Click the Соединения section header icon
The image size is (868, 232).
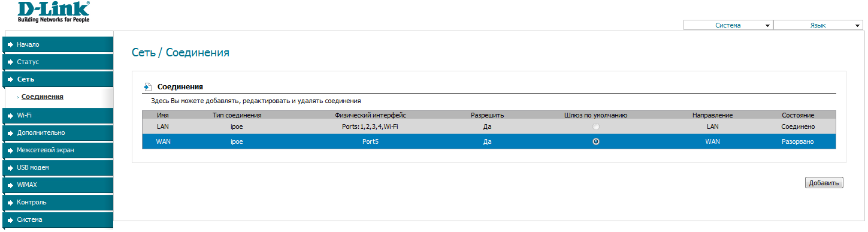pyautogui.click(x=147, y=87)
